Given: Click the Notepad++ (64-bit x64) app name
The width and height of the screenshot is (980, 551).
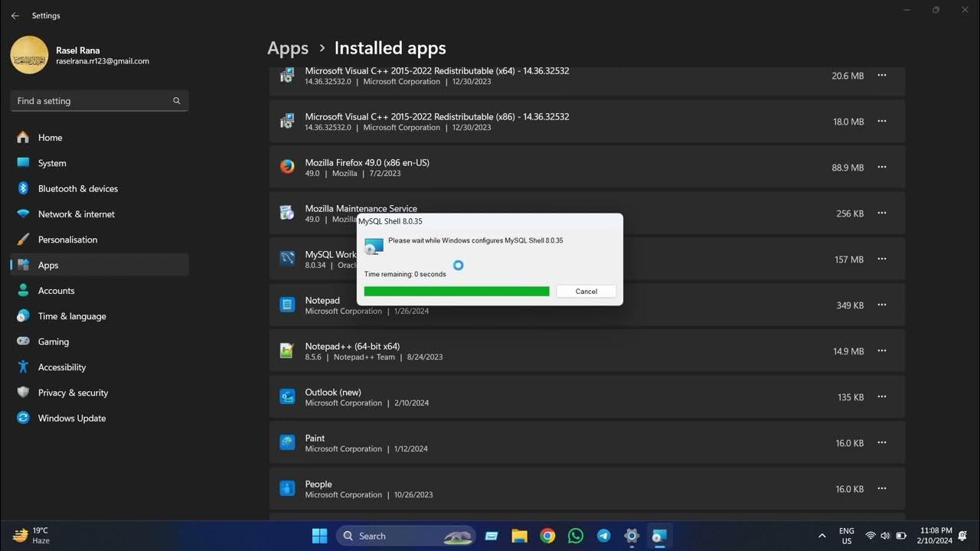Looking at the screenshot, I should pyautogui.click(x=352, y=346).
